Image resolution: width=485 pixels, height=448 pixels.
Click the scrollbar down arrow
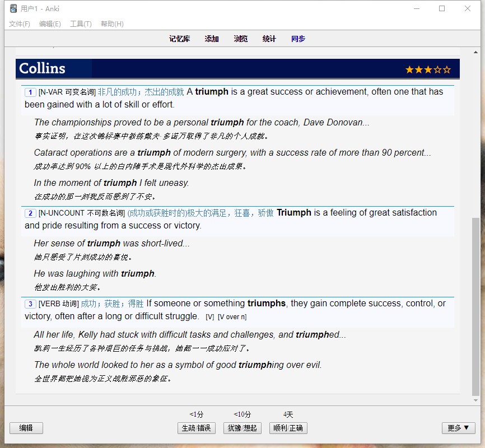point(475,400)
